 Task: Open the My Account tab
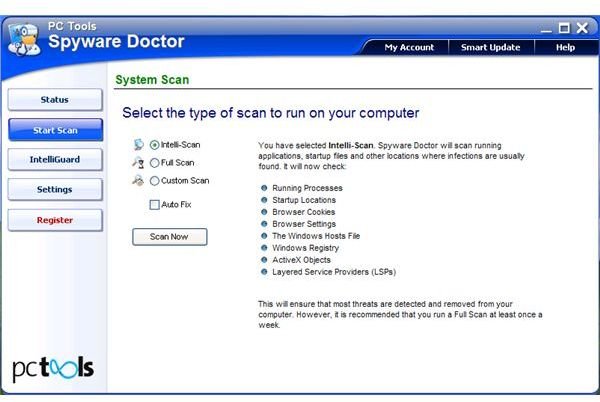(x=409, y=47)
